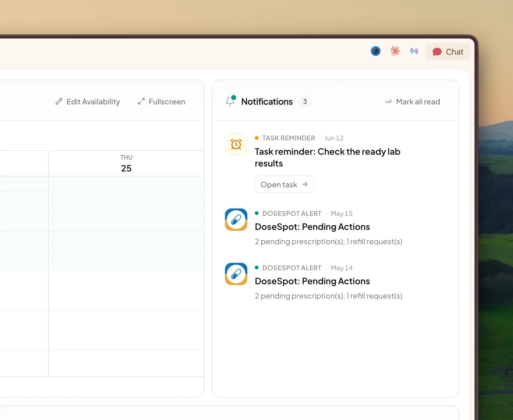
Task: Click the Jun 12 date label
Action: (334, 138)
